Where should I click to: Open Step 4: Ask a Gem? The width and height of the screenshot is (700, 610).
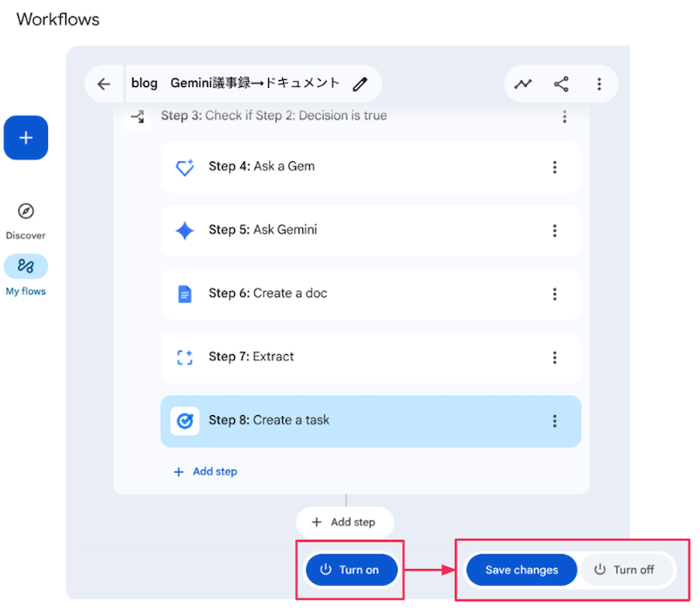(371, 167)
